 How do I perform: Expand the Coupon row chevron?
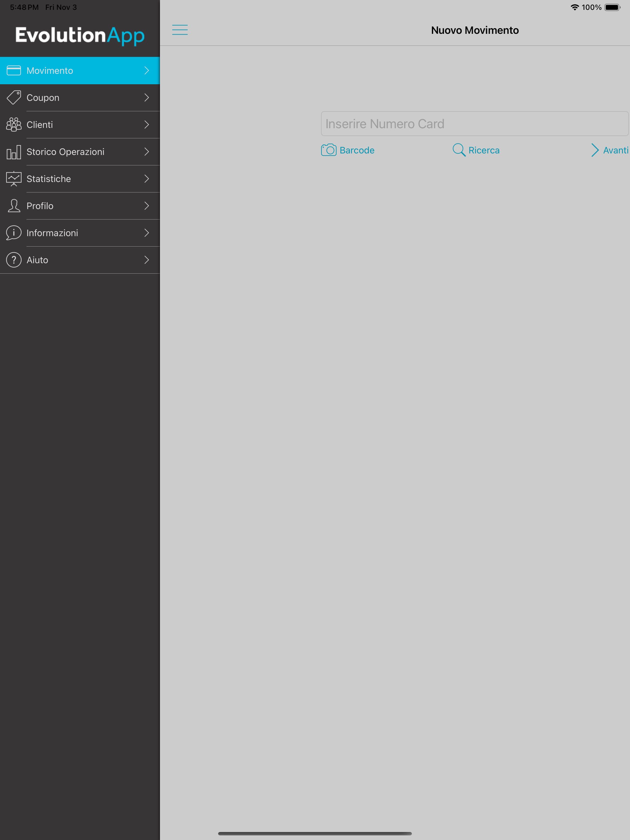coord(147,97)
